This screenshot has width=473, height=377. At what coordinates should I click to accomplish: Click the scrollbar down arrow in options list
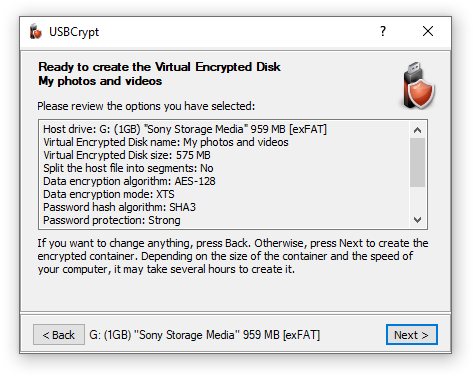click(x=417, y=220)
